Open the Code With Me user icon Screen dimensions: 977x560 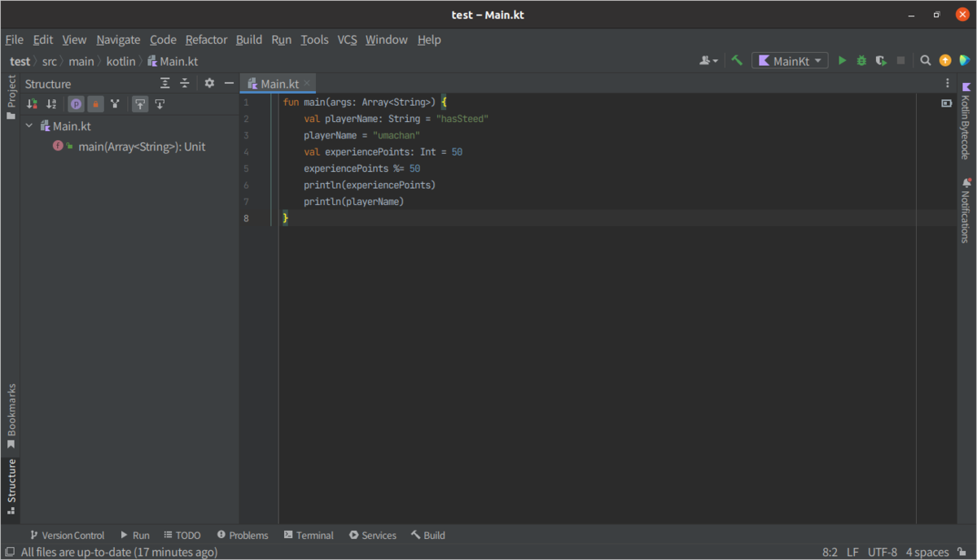708,61
